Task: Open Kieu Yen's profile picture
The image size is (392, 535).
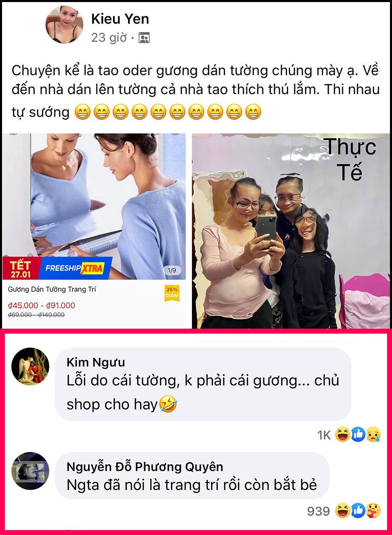Action: tap(64, 25)
